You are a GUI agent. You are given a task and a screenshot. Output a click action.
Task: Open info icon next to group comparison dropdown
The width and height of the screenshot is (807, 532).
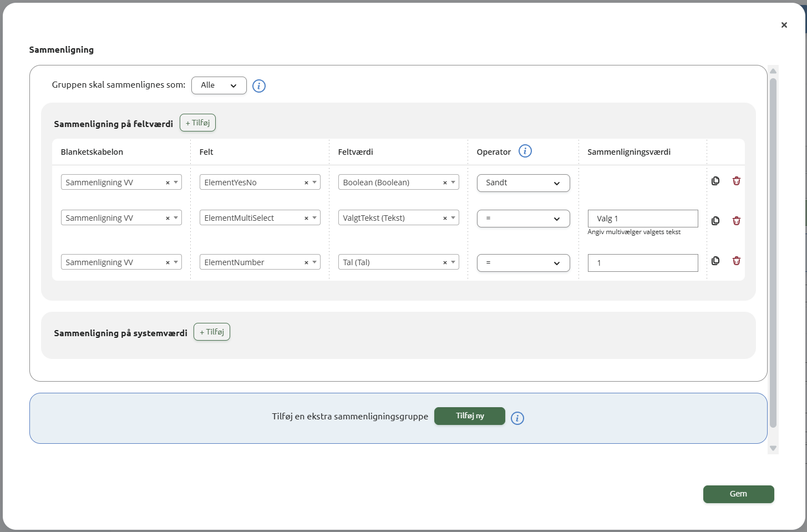tap(259, 86)
